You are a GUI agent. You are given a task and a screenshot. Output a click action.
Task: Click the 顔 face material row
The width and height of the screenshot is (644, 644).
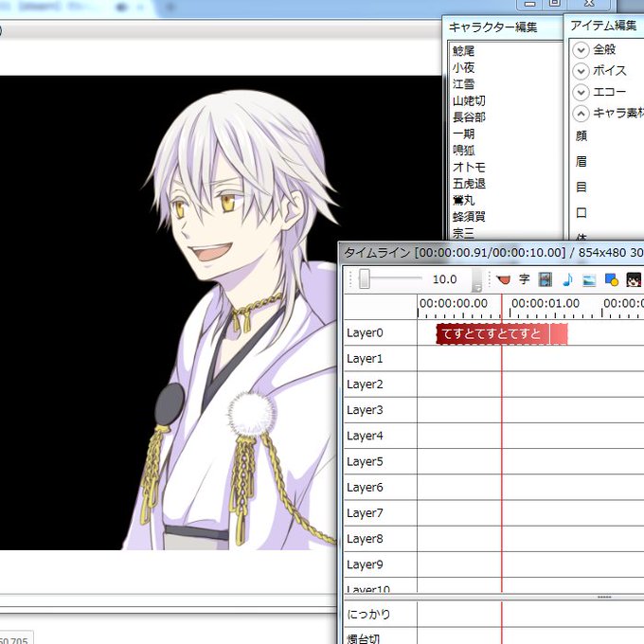(581, 135)
